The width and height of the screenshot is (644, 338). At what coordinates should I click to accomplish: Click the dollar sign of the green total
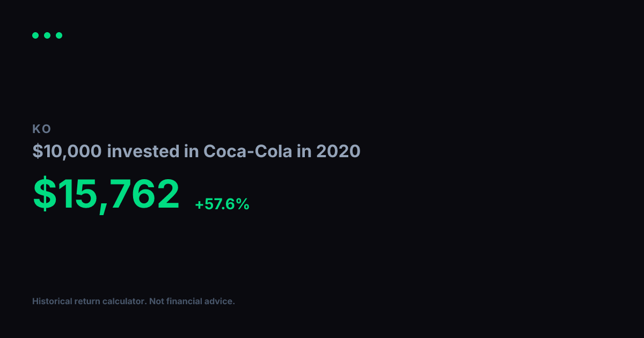click(x=43, y=194)
